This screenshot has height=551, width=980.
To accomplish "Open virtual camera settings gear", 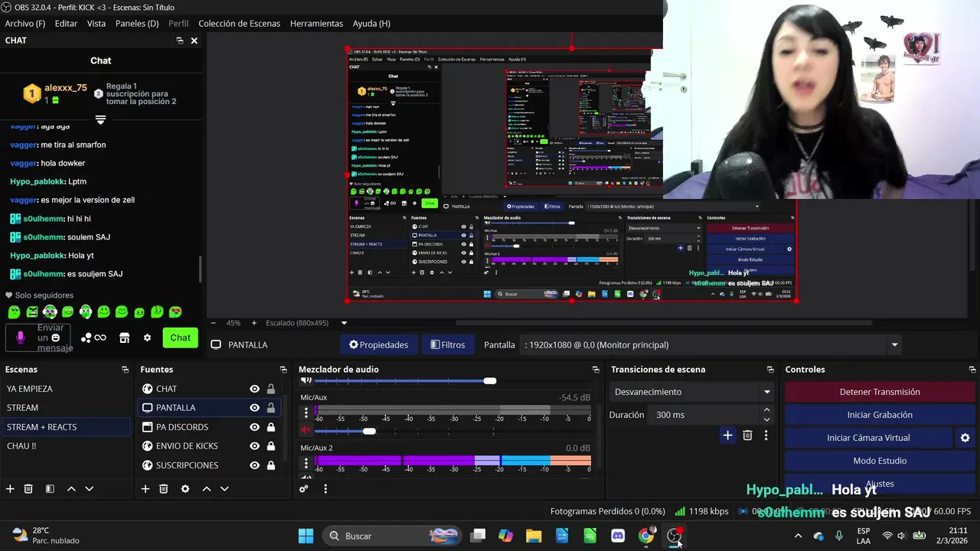I will click(965, 438).
